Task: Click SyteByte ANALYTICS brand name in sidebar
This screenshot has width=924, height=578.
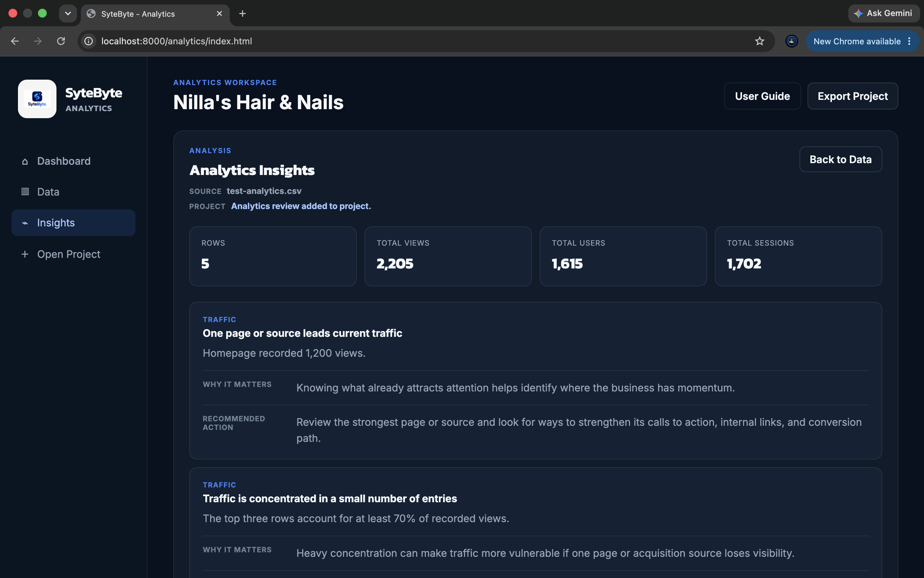Action: (x=94, y=100)
